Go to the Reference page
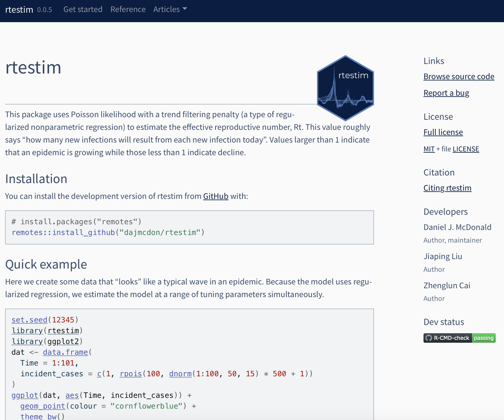504x420 pixels. 128,10
